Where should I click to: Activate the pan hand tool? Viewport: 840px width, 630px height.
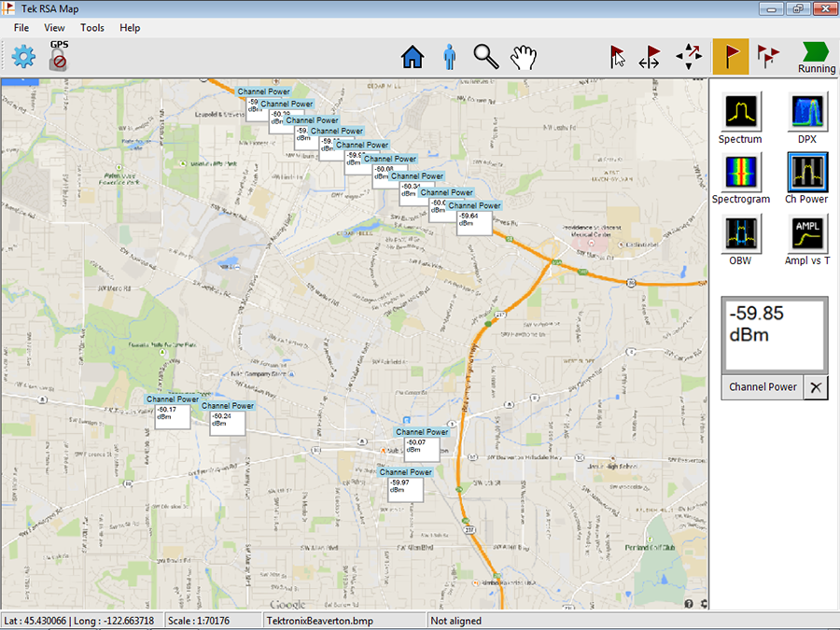523,57
